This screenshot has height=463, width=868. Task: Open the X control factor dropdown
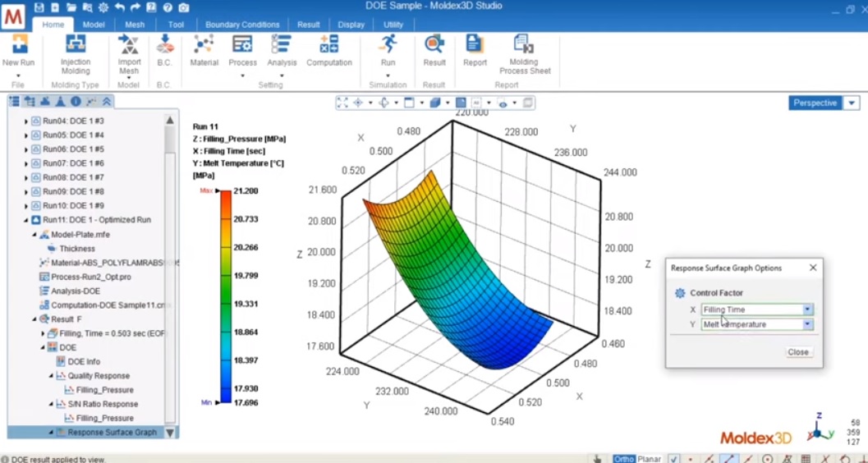[x=807, y=309]
